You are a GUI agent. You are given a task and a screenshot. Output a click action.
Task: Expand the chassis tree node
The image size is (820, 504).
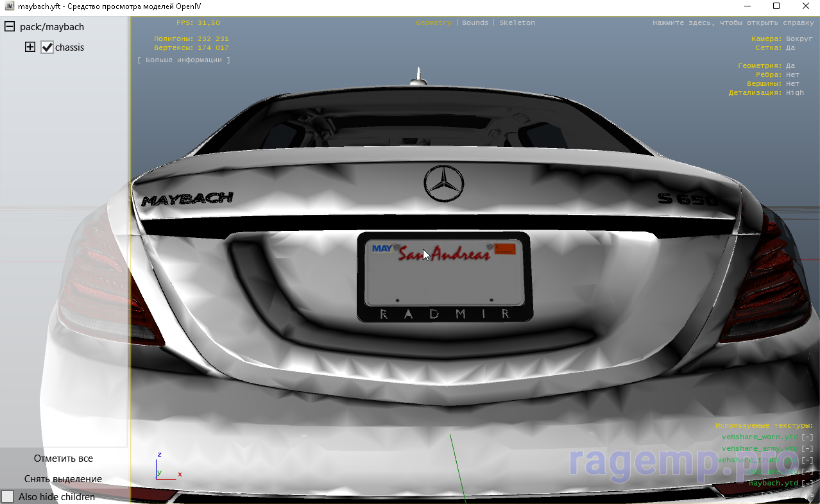30,47
